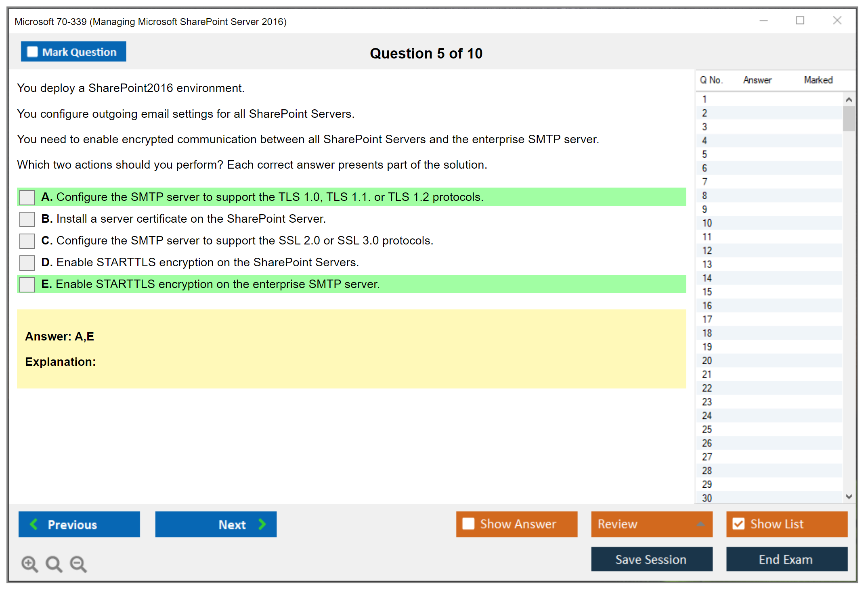Expand the Review dropdown menu
Image resolution: width=868 pixels, height=593 pixels.
click(700, 524)
